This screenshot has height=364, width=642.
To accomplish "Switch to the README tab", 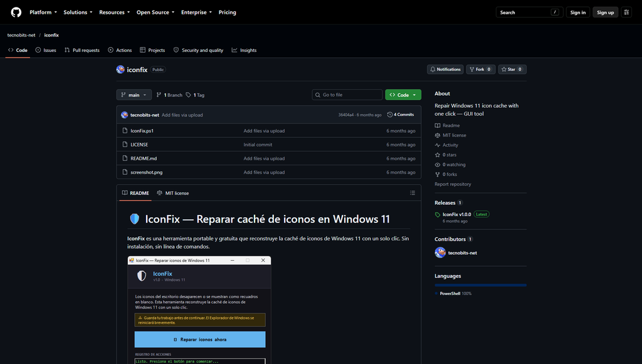I will [135, 193].
